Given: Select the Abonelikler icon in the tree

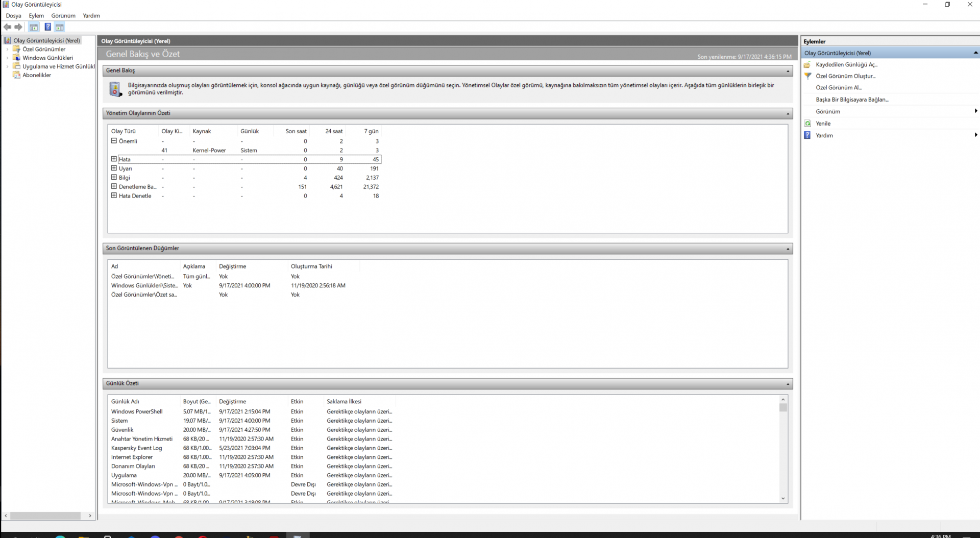Looking at the screenshot, I should point(16,75).
